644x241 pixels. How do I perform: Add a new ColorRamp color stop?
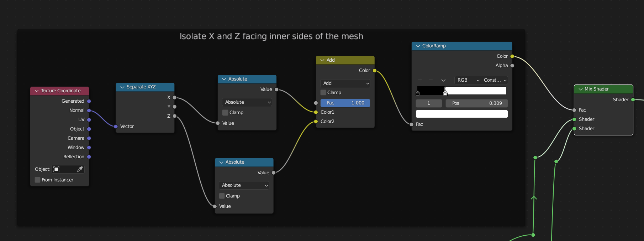[x=420, y=80]
